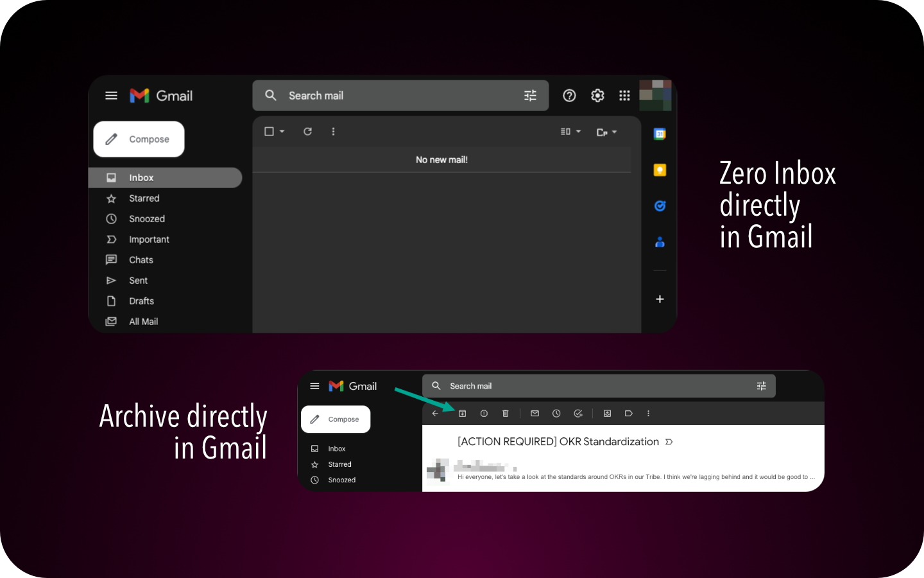Open More options in email toolbar
Viewport: 924px width, 578px height.
pyautogui.click(x=648, y=414)
